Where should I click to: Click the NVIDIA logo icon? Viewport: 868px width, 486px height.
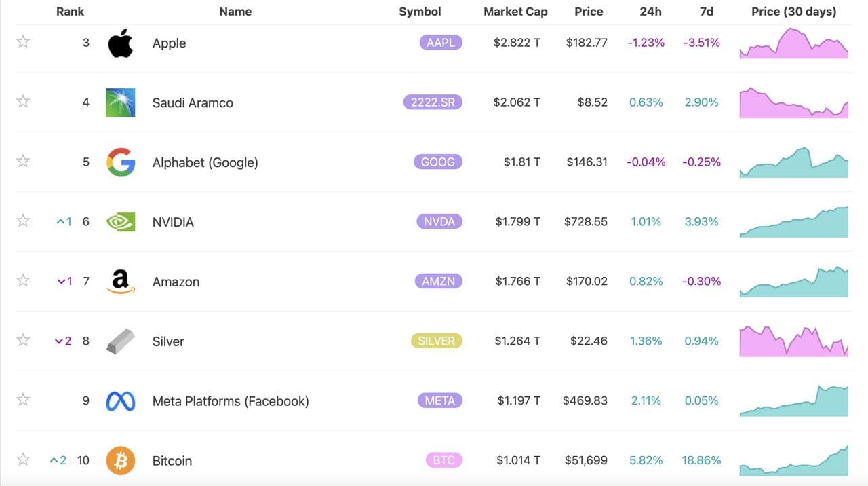[121, 222]
